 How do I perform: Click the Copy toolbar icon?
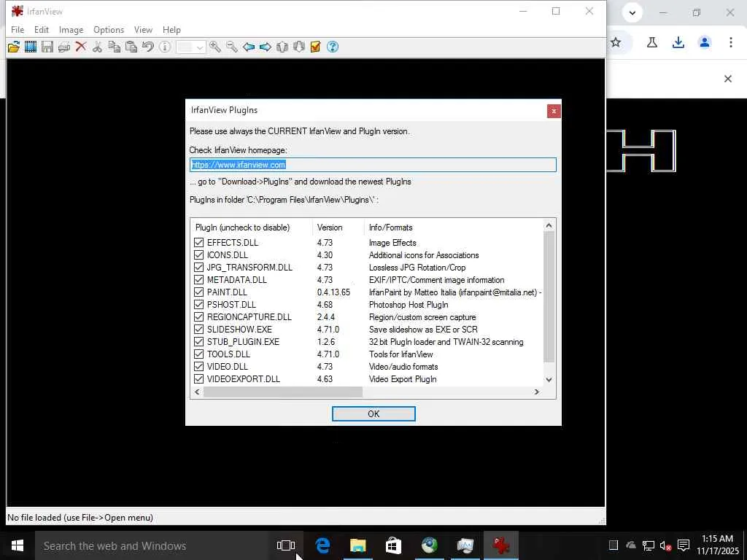[115, 47]
